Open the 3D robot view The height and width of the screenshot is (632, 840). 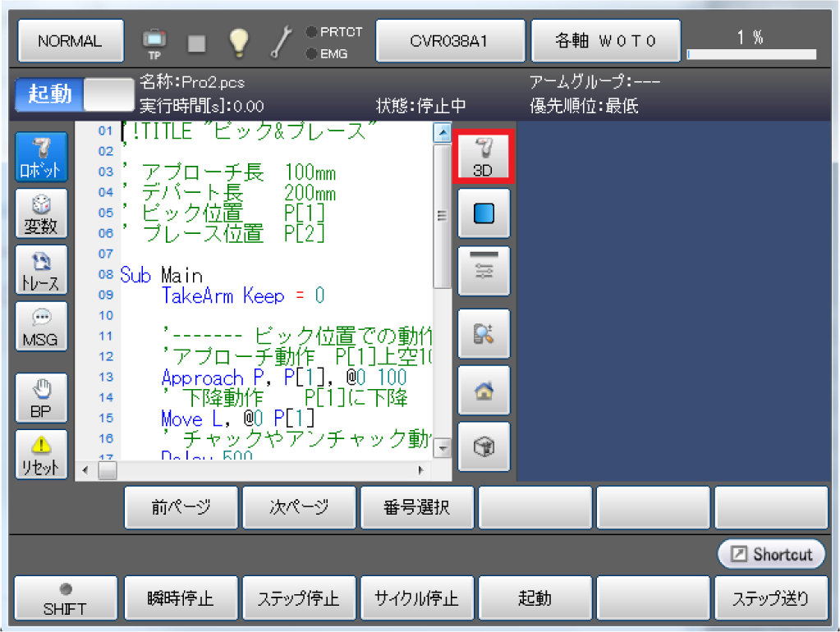click(483, 156)
